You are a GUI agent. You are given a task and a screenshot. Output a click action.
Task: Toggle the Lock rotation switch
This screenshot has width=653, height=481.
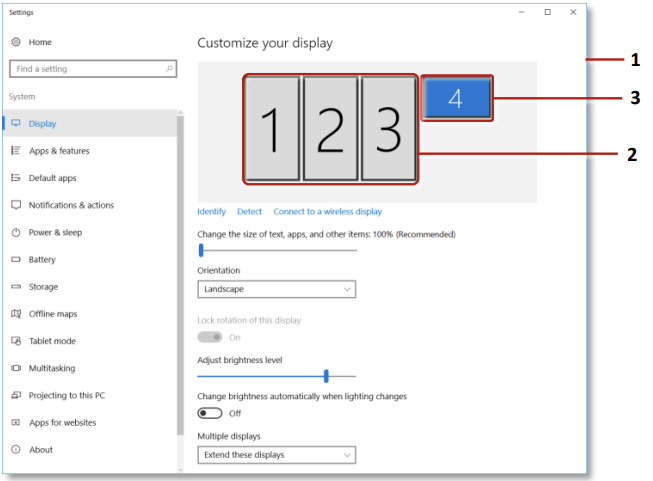[209, 337]
